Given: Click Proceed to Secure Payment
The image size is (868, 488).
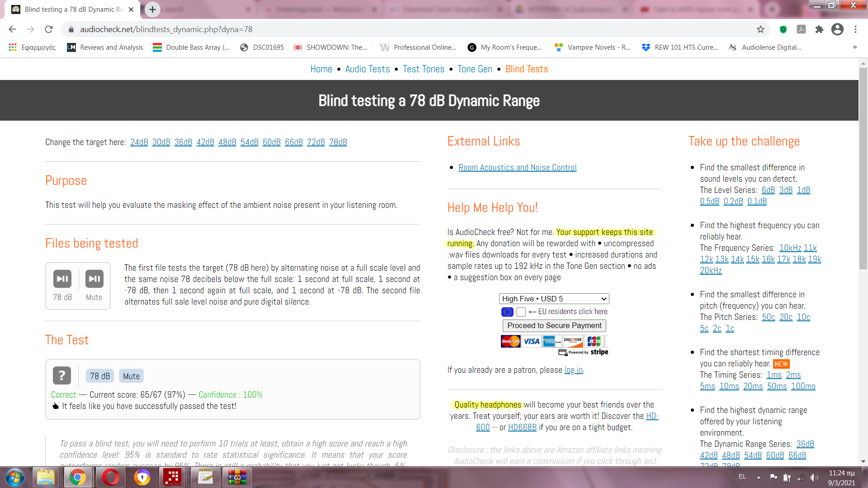Looking at the screenshot, I should [554, 325].
